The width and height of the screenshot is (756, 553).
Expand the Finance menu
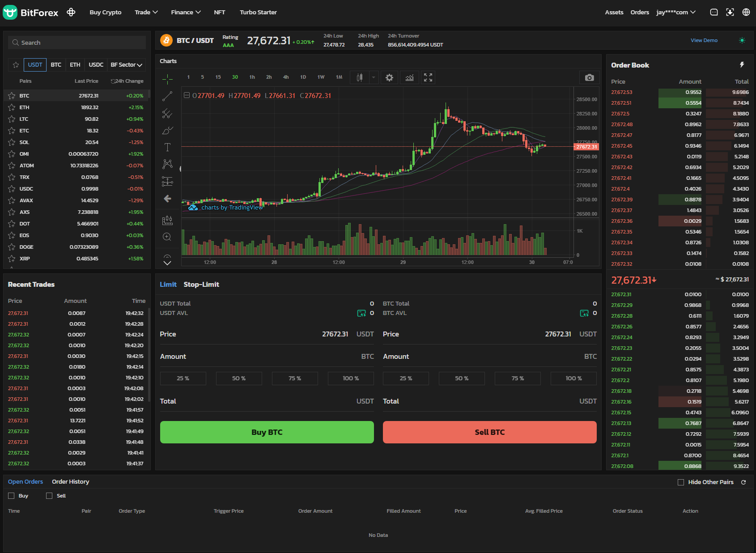coord(186,12)
